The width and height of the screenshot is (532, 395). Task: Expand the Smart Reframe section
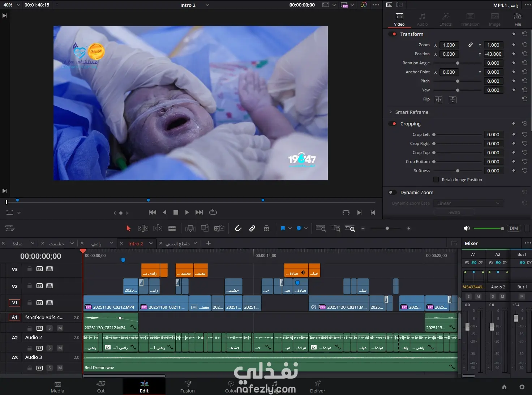(391, 112)
